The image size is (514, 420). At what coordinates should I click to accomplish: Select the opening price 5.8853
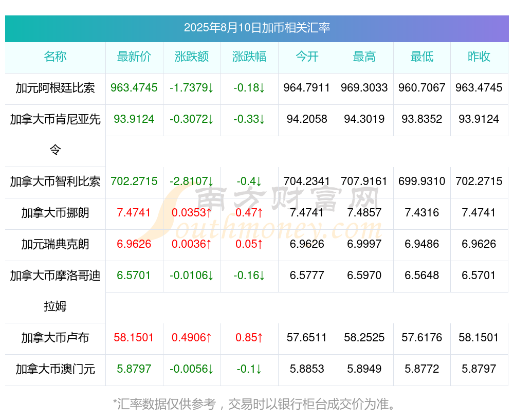point(307,369)
